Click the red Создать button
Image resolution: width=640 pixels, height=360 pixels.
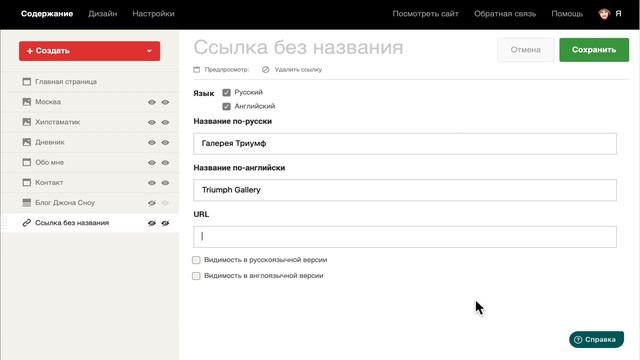coord(89,51)
